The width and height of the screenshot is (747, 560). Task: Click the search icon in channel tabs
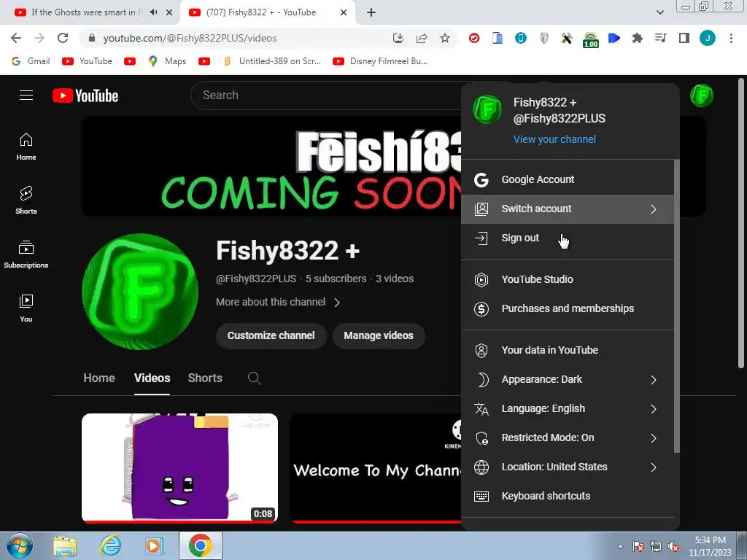(255, 378)
